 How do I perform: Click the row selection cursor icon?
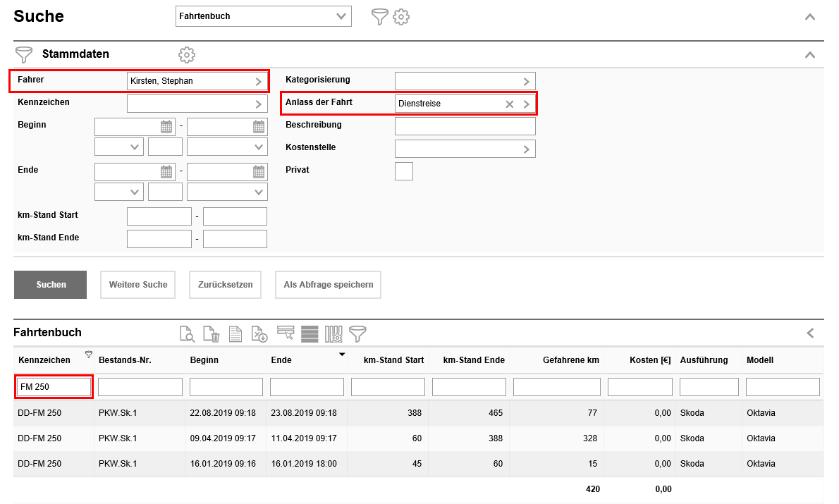coord(286,334)
